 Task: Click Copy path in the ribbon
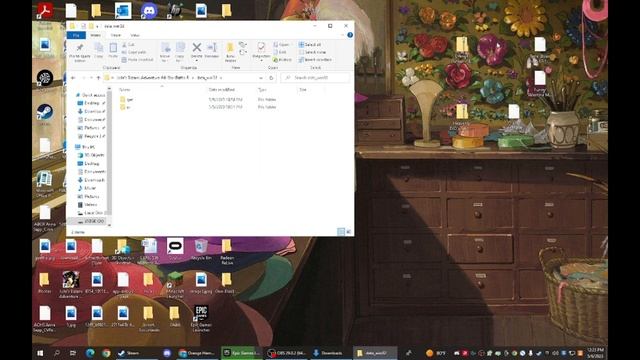click(134, 52)
